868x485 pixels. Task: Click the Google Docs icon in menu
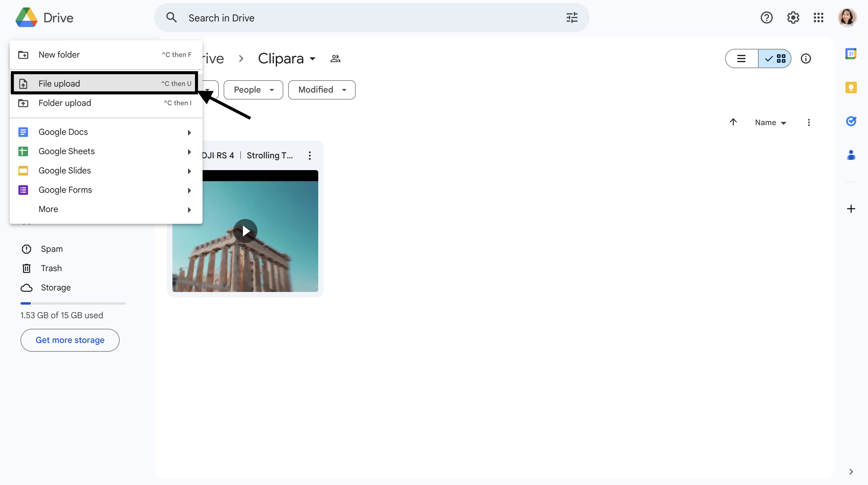point(23,132)
